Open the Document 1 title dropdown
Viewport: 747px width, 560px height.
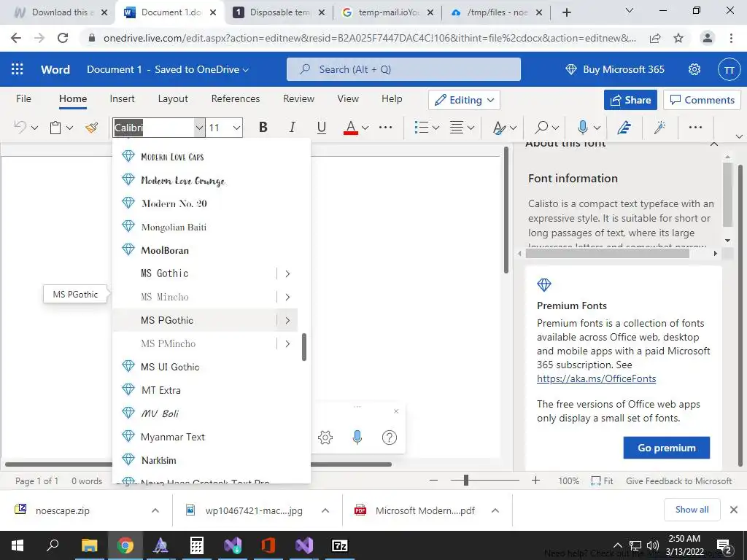pyautogui.click(x=167, y=69)
